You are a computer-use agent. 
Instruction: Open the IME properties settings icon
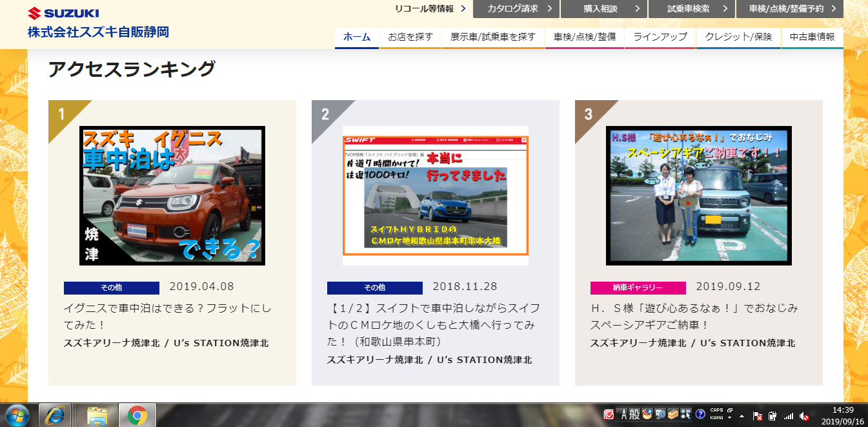point(685,414)
